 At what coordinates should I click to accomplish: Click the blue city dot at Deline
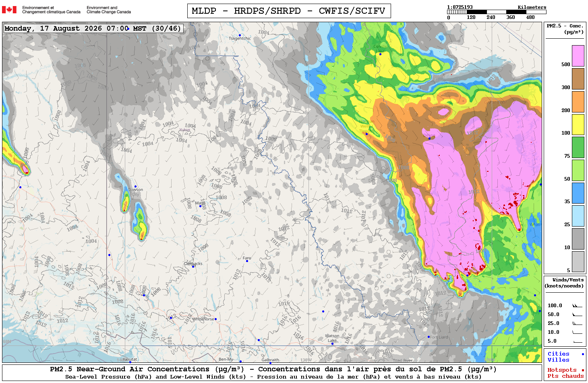429,138
